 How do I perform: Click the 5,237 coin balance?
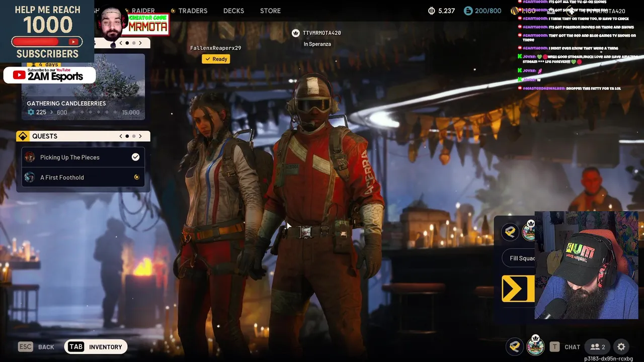click(x=446, y=11)
